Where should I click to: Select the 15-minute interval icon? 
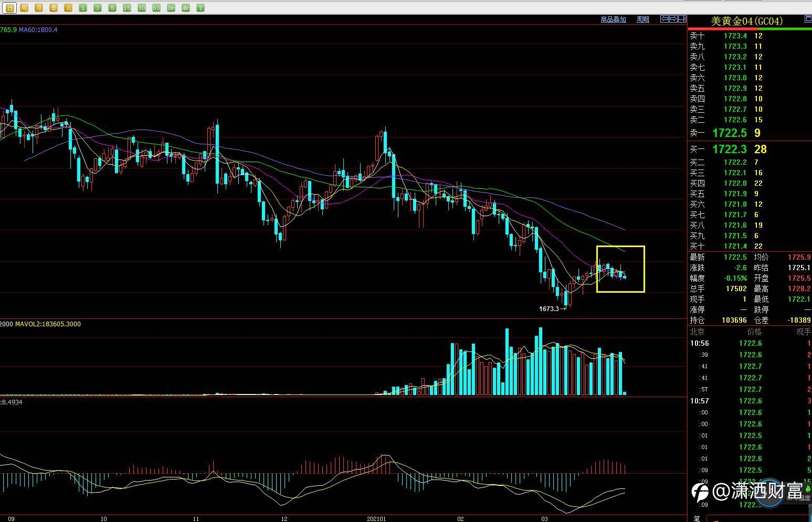tap(127, 8)
